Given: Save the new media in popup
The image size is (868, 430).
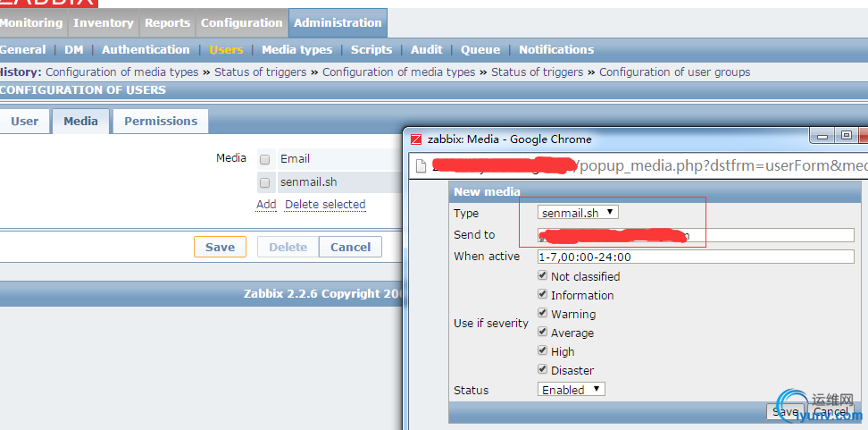Looking at the screenshot, I should coord(785,412).
